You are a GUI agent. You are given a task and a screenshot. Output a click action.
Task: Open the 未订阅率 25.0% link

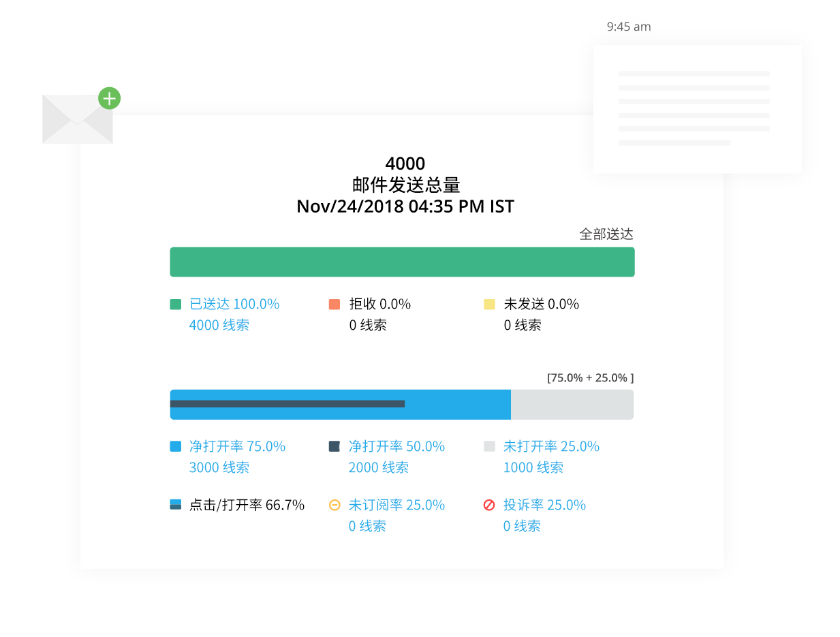396,505
